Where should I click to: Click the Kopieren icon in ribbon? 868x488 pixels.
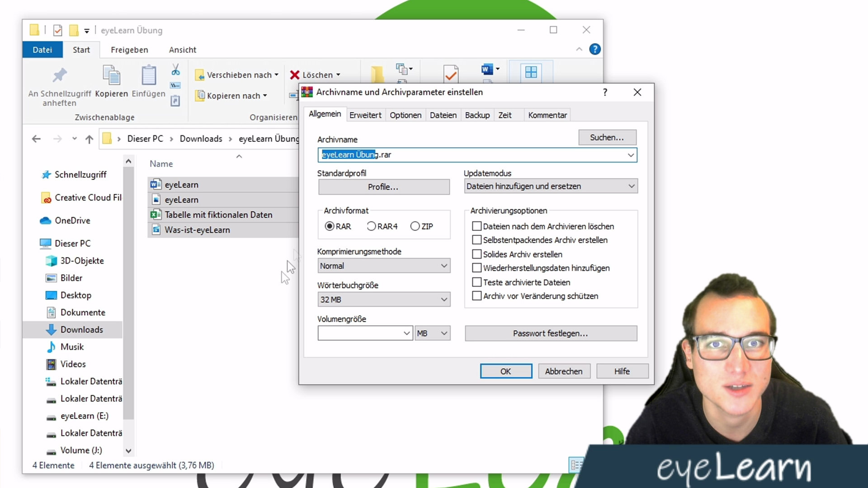pyautogui.click(x=111, y=75)
